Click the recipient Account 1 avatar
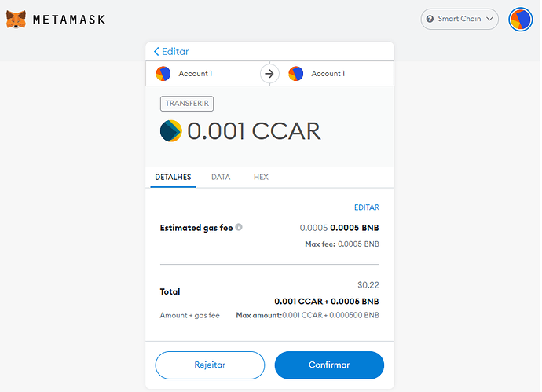 [295, 74]
